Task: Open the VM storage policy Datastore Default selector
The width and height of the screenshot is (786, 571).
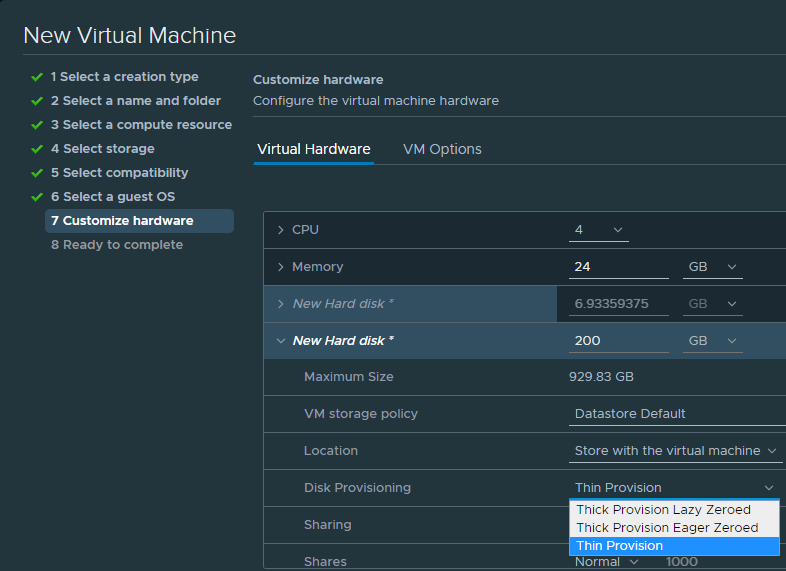Action: pos(676,414)
